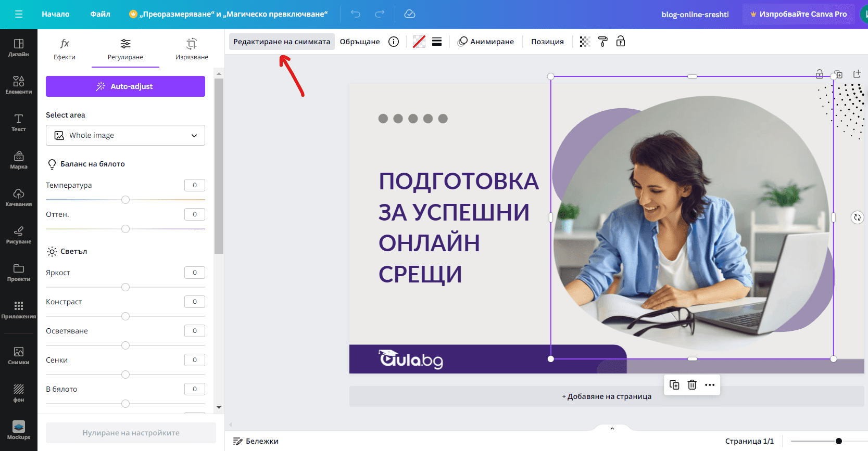This screenshot has height=451, width=868.
Task: Open Преоразмеряване и Магическо превключване menu
Action: [229, 14]
